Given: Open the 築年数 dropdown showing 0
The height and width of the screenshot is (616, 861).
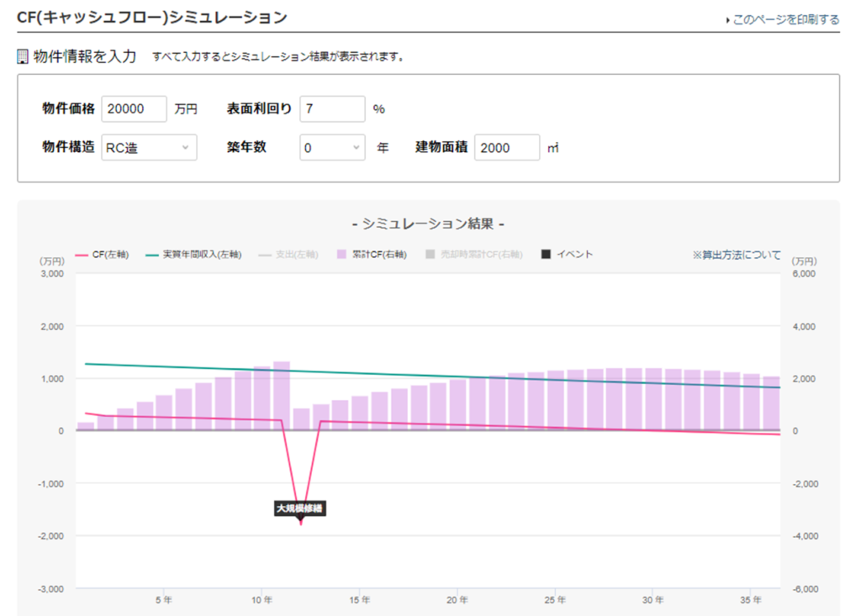Looking at the screenshot, I should (x=332, y=148).
